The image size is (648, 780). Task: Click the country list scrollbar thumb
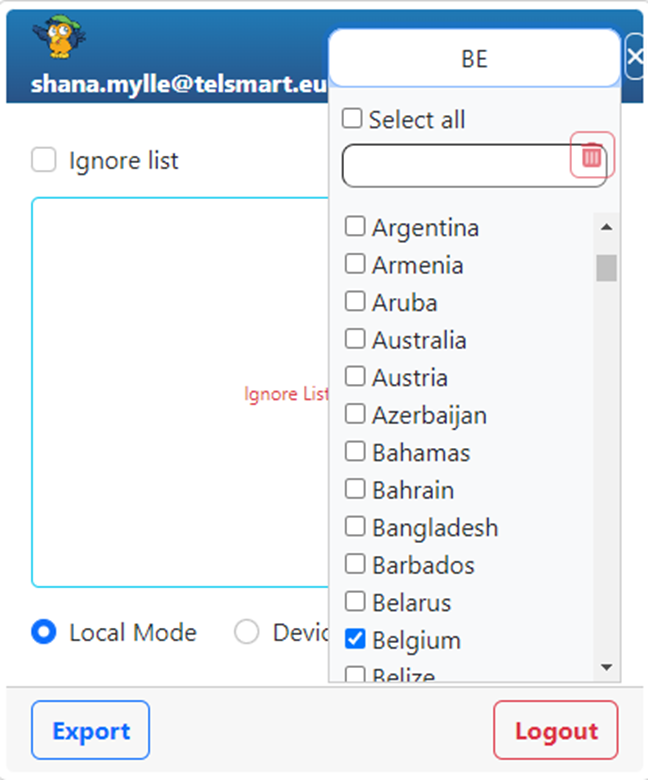point(606,268)
